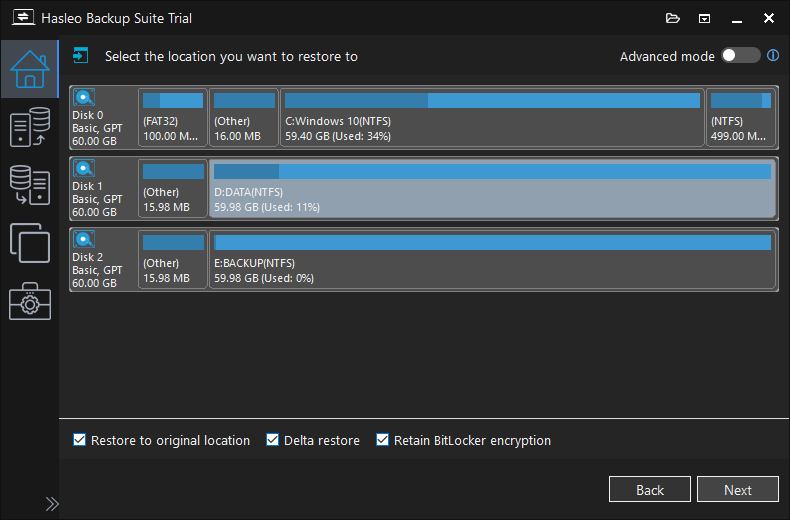This screenshot has width=790, height=520.
Task: Click the Hasleo Backup Suite Trial title
Action: pyautogui.click(x=116, y=19)
